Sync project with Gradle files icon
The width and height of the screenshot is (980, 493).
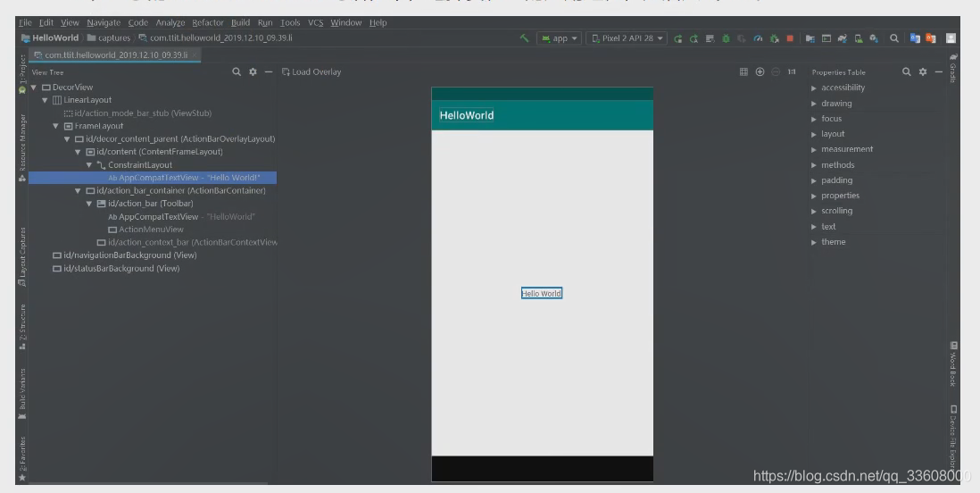(843, 38)
